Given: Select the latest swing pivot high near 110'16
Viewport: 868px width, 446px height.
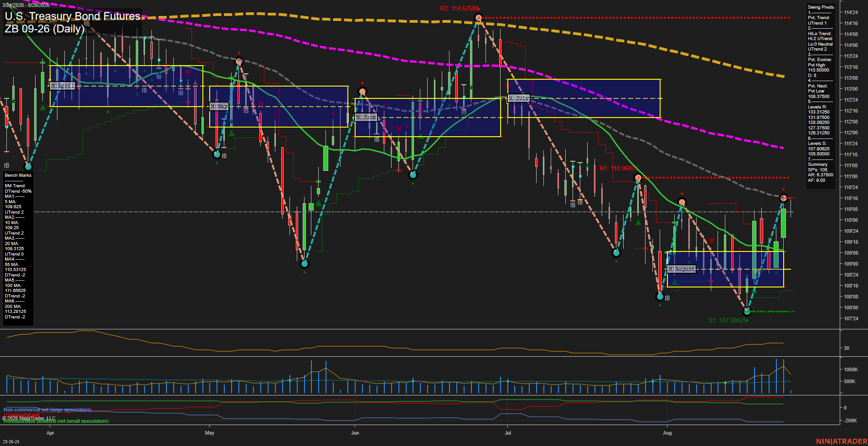Looking at the screenshot, I should coord(783,198).
